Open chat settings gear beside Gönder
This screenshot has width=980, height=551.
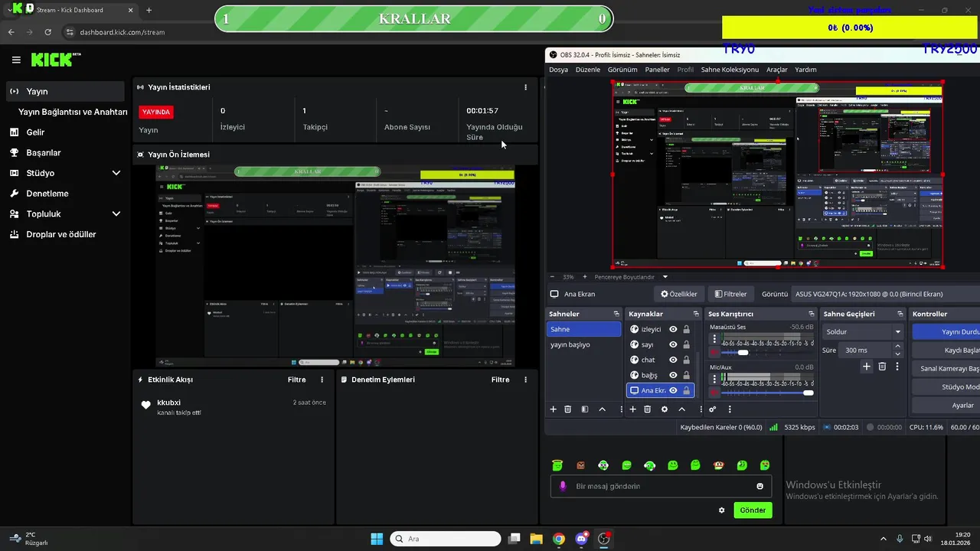click(721, 510)
